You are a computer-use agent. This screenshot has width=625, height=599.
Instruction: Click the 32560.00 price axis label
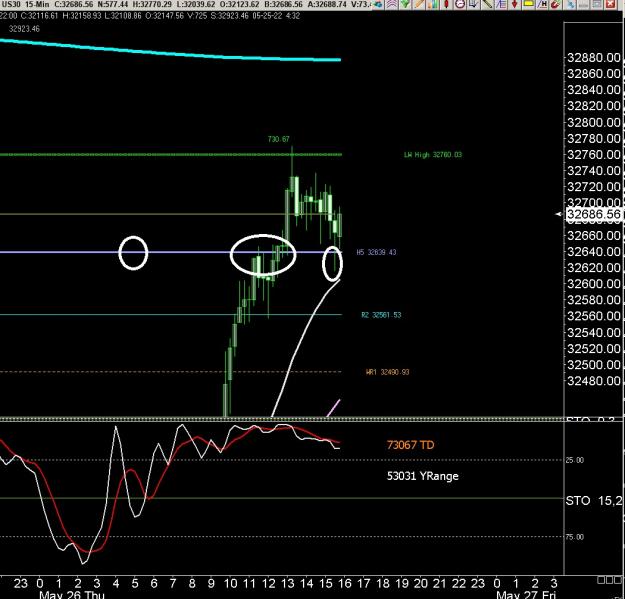(x=594, y=316)
